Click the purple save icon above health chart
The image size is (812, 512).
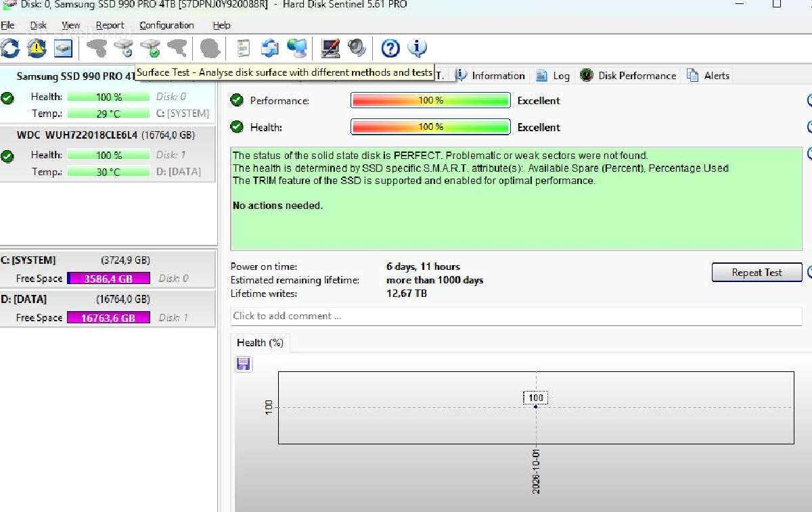[x=244, y=364]
